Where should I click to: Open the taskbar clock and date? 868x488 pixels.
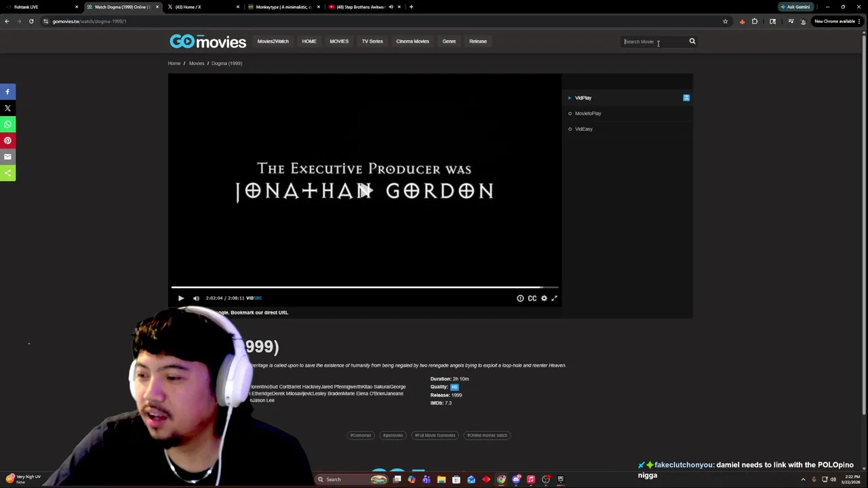(851, 479)
